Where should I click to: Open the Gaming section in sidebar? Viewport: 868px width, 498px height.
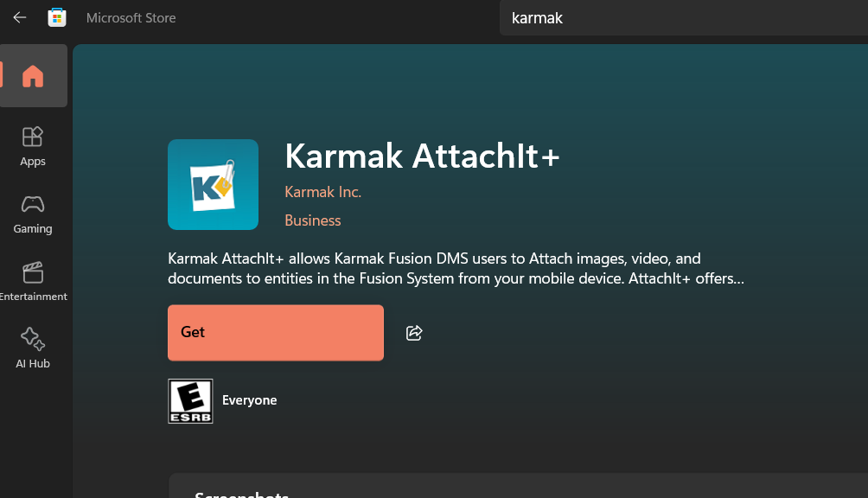(x=33, y=214)
